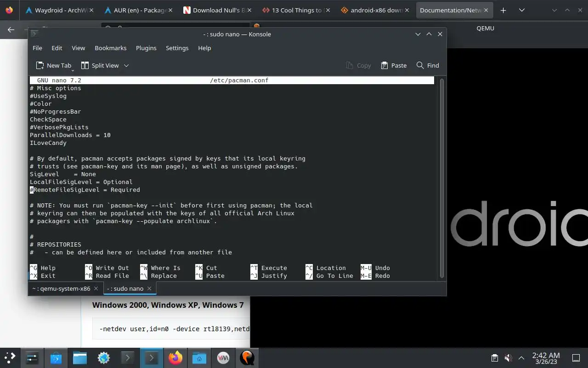
Task: Click the muted volume tray icon
Action: point(508,358)
